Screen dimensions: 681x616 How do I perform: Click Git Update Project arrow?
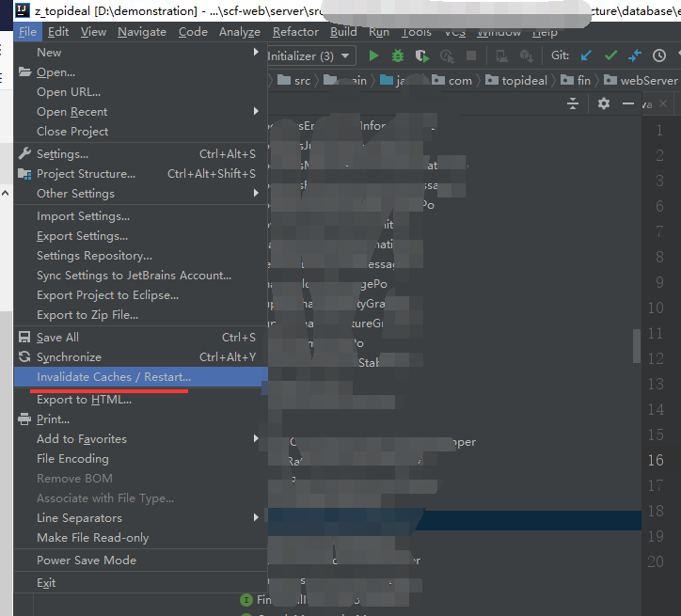point(586,55)
